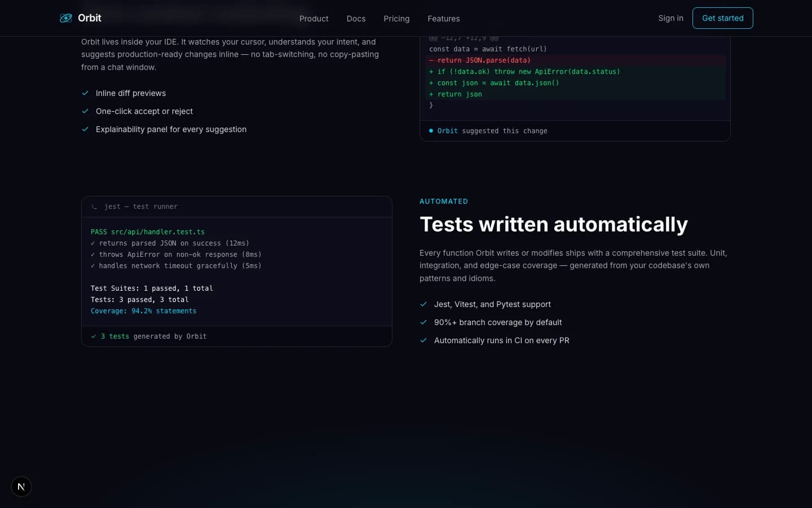Click the Orbit planet logo icon

pyautogui.click(x=66, y=18)
